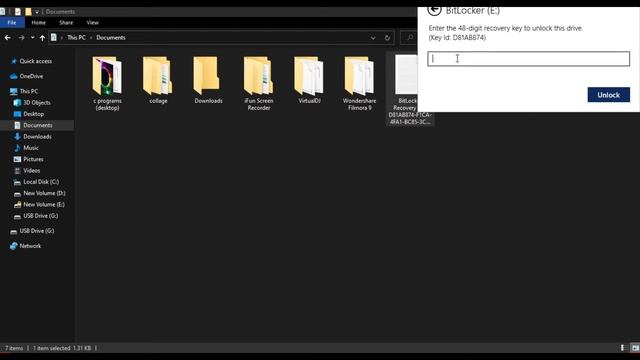Switch to the Home ribbon tab
640x360 pixels.
[39, 23]
